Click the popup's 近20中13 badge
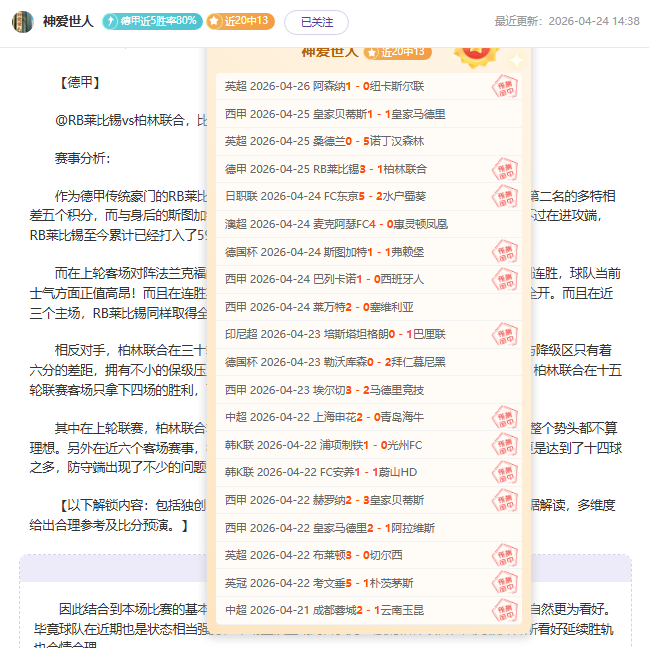The height and width of the screenshot is (648, 649). (x=397, y=52)
